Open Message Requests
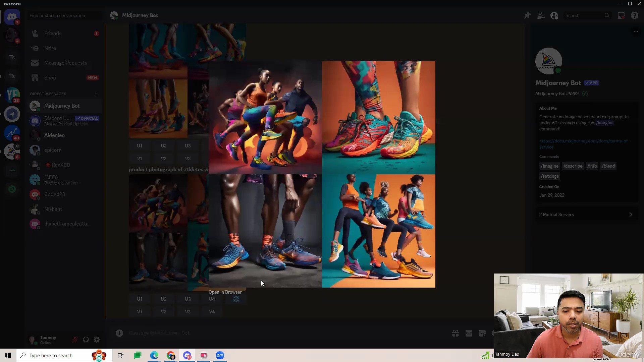 [64, 63]
